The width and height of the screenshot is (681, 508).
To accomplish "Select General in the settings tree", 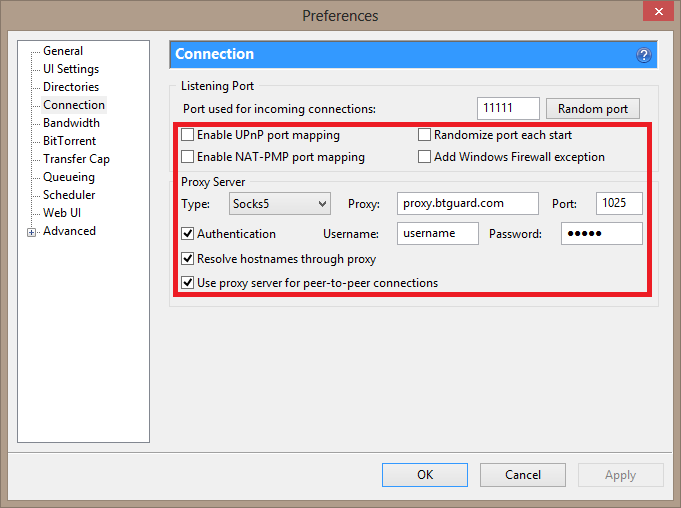I will click(x=62, y=51).
